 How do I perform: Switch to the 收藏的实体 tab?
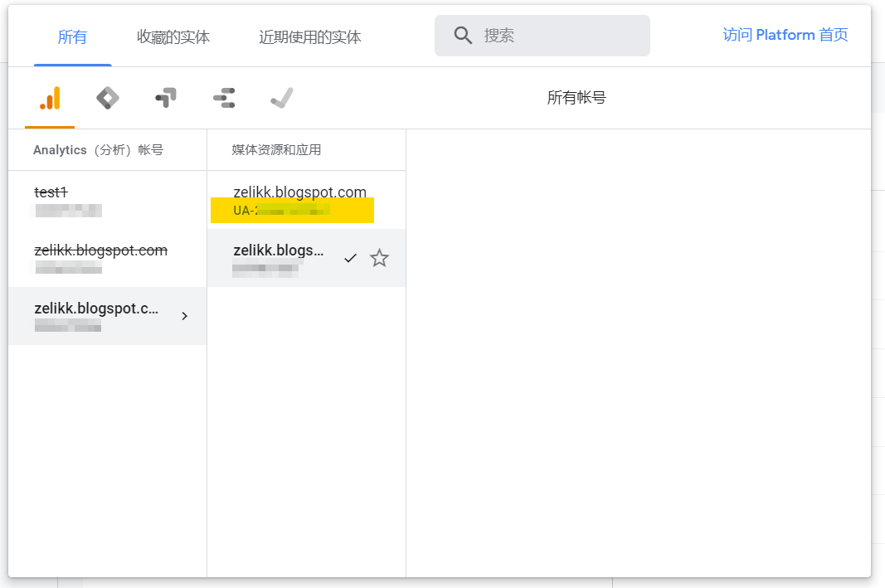tap(173, 37)
